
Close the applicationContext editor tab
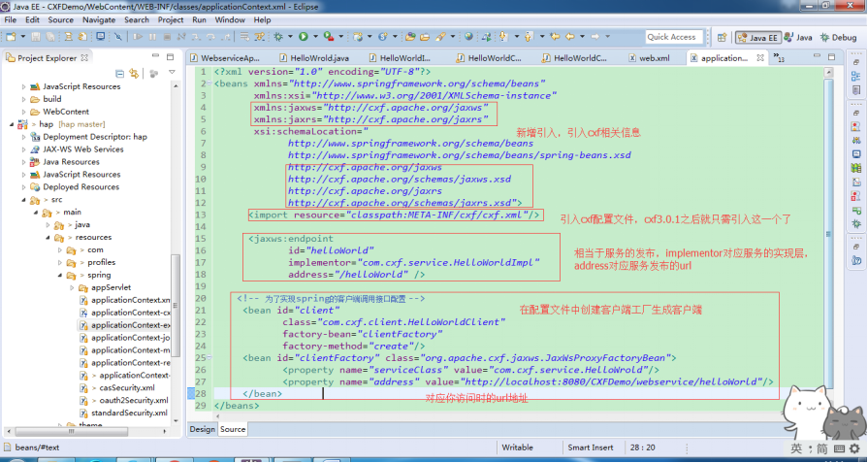click(760, 57)
